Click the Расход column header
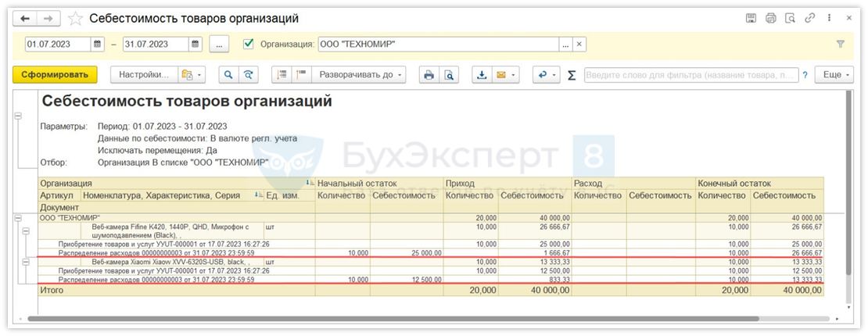This screenshot has width=868, height=336. point(634,183)
